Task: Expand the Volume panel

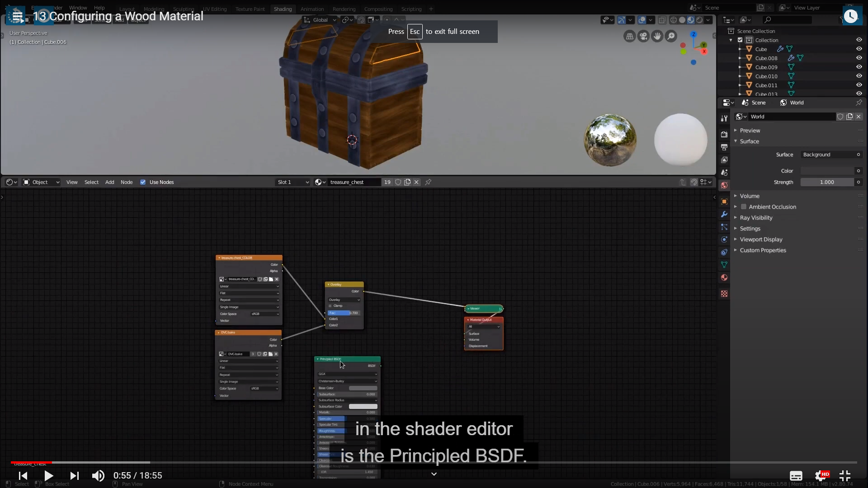Action: coord(750,196)
